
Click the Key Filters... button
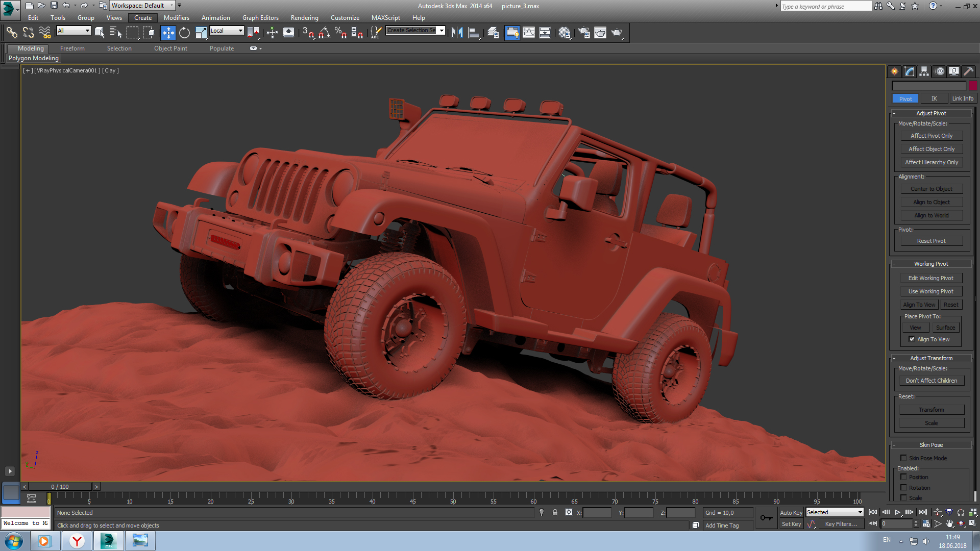click(841, 524)
